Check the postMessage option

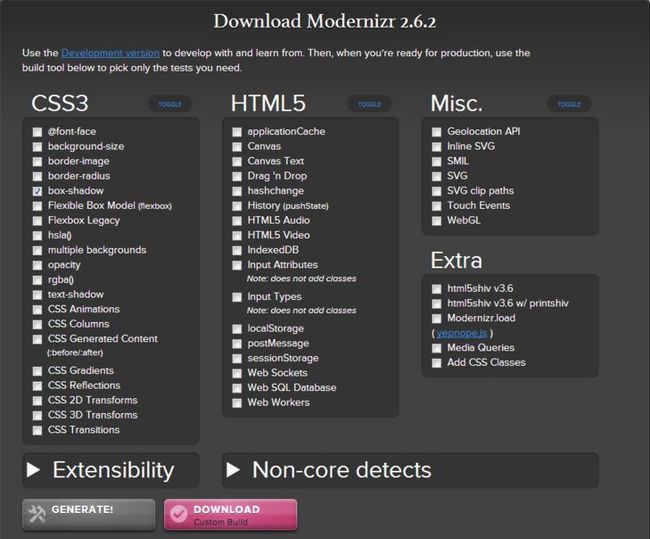click(x=237, y=344)
